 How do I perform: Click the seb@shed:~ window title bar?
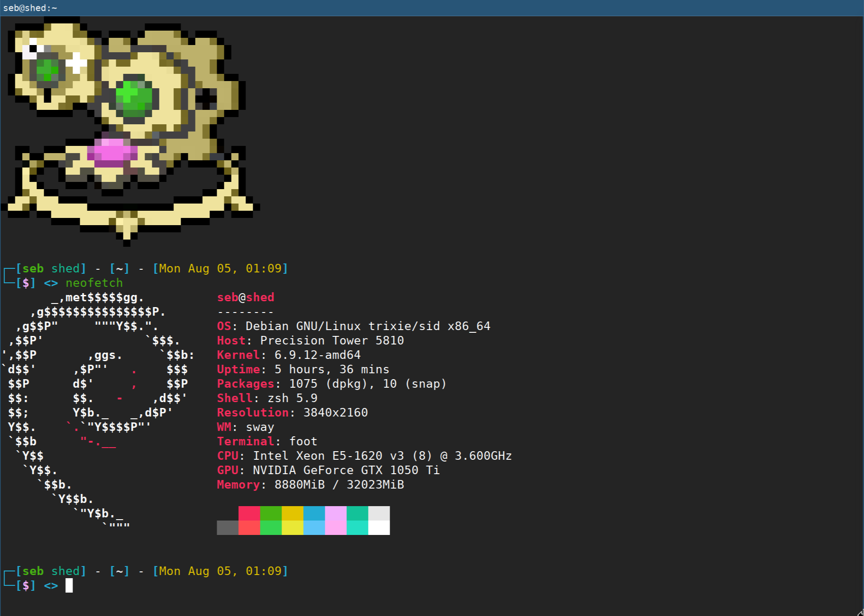pos(432,8)
